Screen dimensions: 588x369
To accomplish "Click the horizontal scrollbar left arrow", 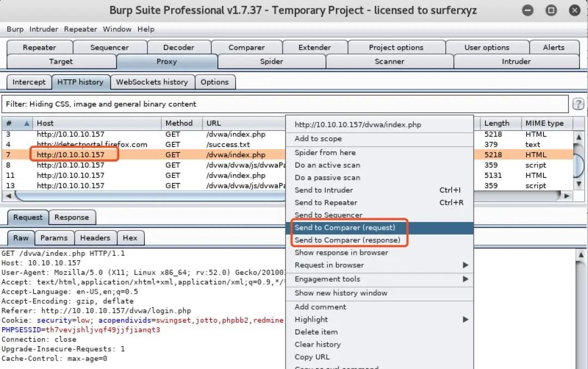I will [8, 195].
